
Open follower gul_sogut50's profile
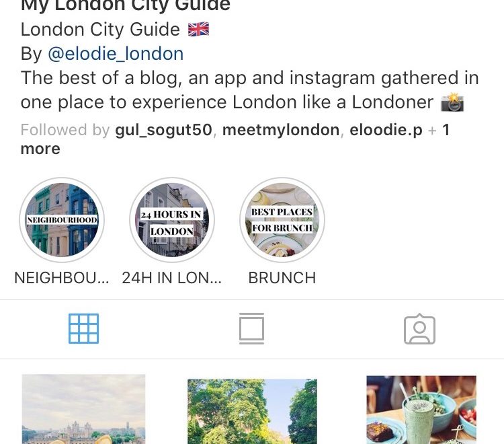(x=163, y=131)
